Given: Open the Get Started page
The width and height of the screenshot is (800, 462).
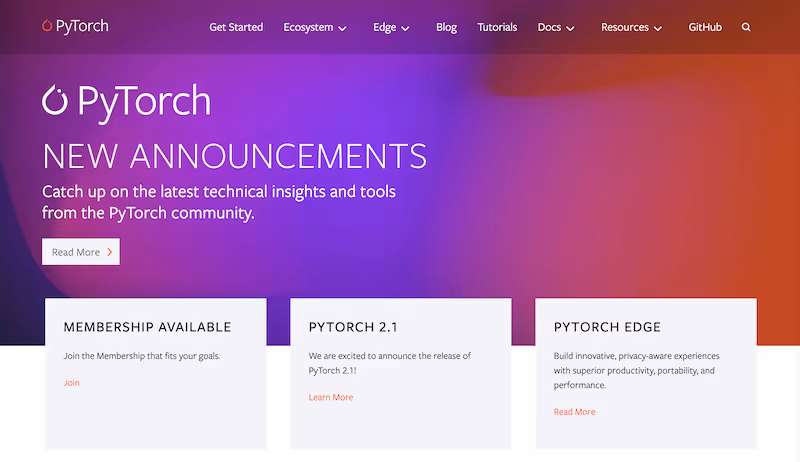Looking at the screenshot, I should [236, 27].
